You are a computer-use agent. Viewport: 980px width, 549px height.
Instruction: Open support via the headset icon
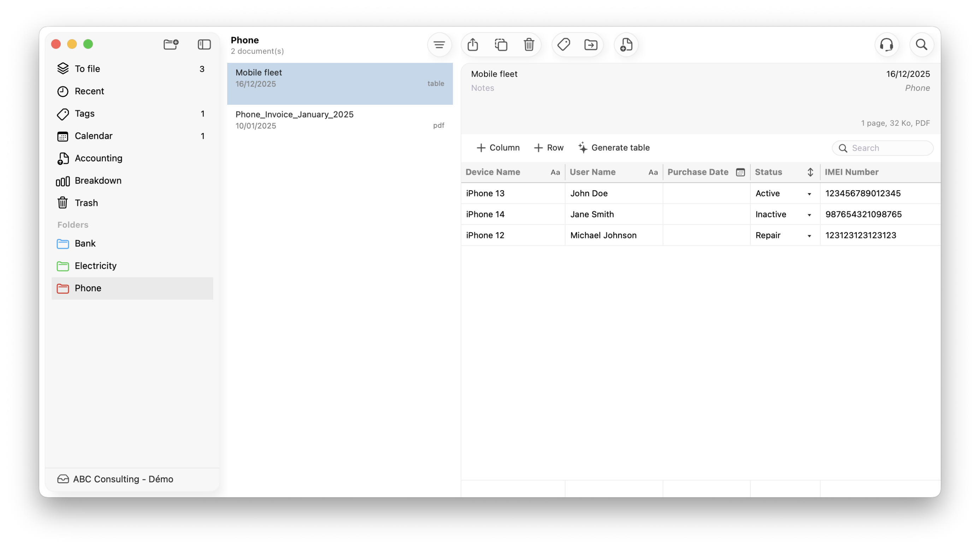(x=886, y=45)
